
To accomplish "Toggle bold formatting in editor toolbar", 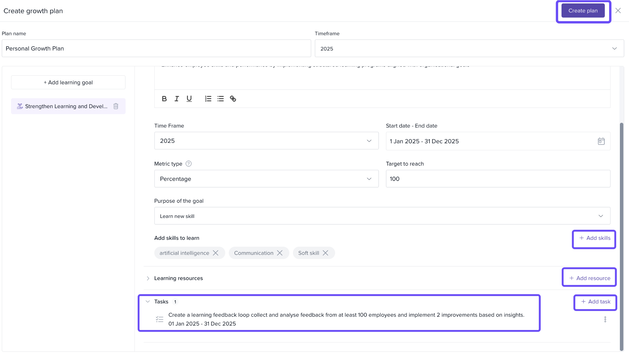I will click(164, 99).
